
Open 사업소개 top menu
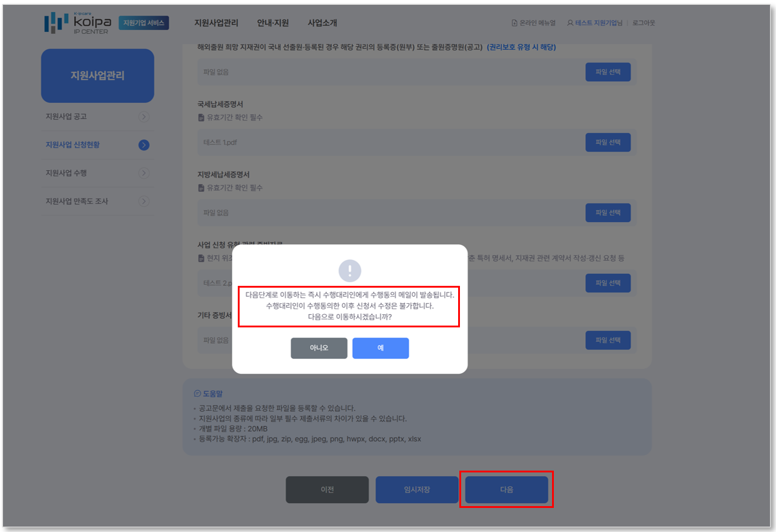[x=322, y=23]
